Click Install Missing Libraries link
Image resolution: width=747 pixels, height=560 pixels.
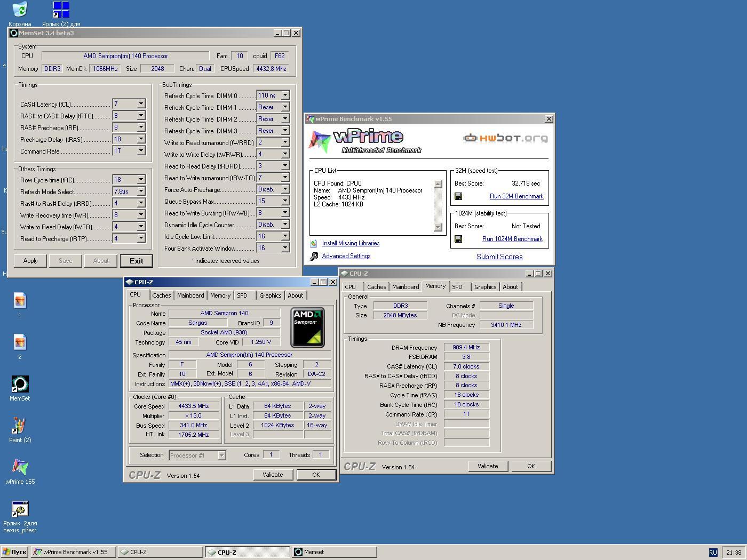pos(351,243)
